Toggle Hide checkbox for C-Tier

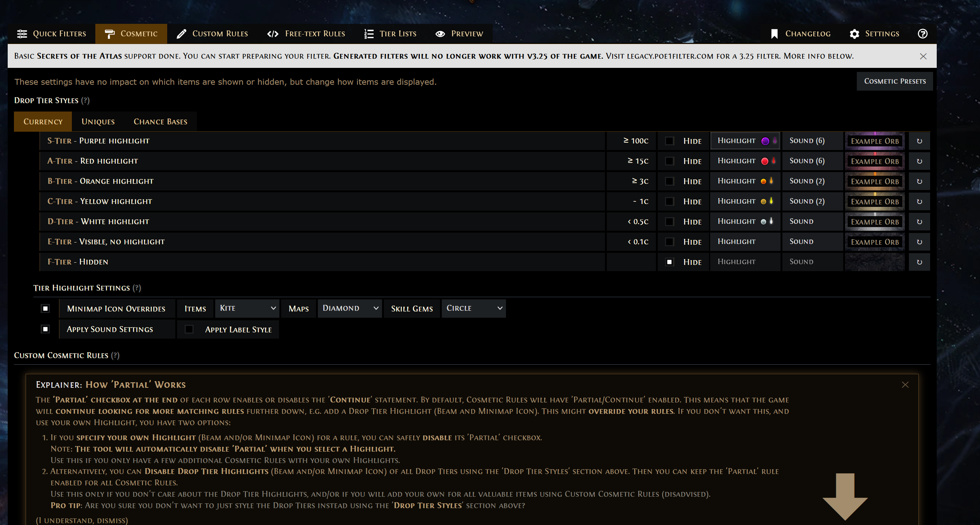669,202
